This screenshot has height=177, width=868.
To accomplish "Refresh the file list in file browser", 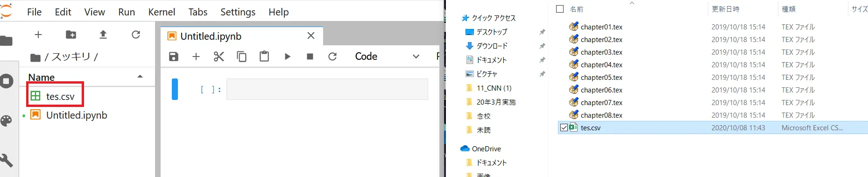I will click(x=136, y=35).
